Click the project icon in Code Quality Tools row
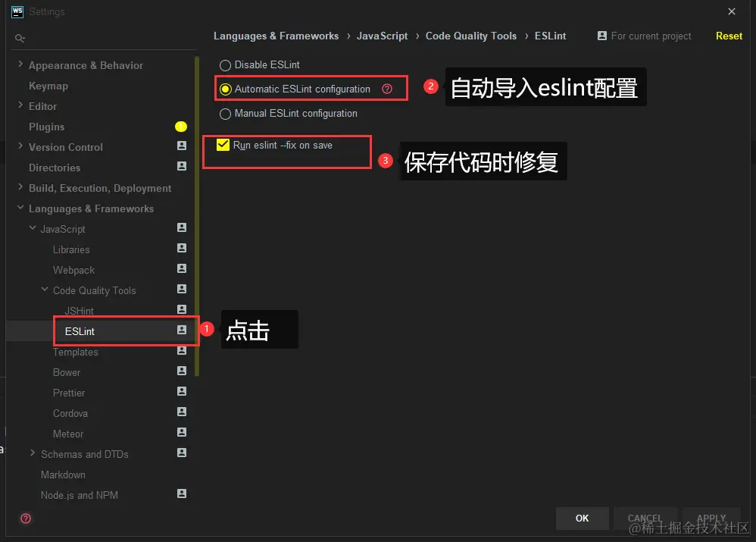 [182, 289]
